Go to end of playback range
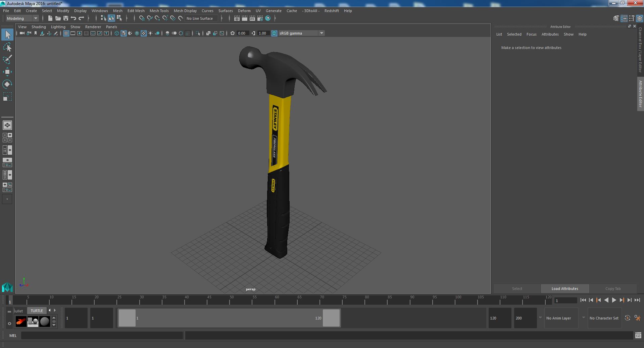The height and width of the screenshot is (348, 644). click(x=637, y=300)
